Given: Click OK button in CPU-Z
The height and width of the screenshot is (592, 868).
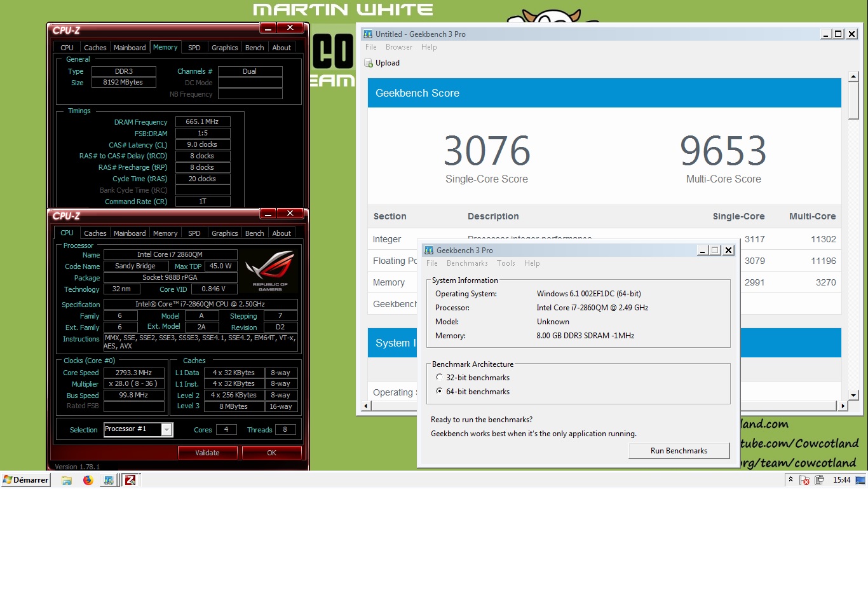Looking at the screenshot, I should tap(271, 453).
